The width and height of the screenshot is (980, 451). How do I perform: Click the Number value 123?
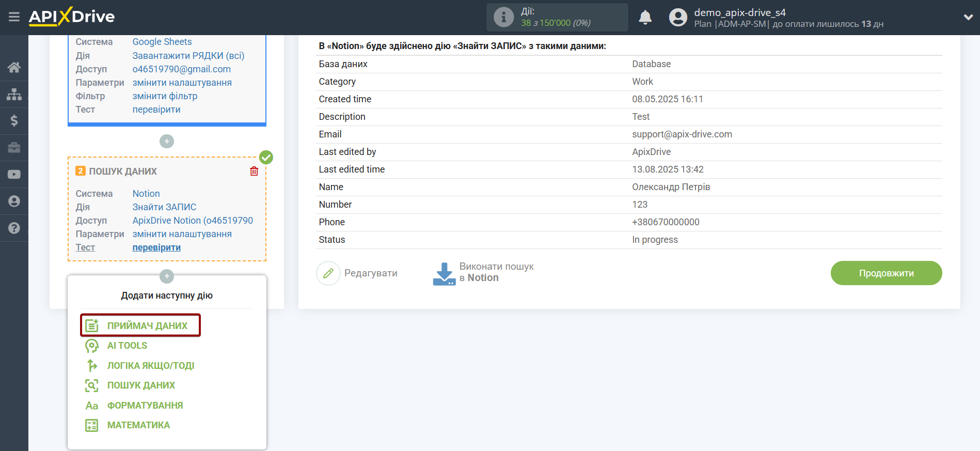point(640,205)
